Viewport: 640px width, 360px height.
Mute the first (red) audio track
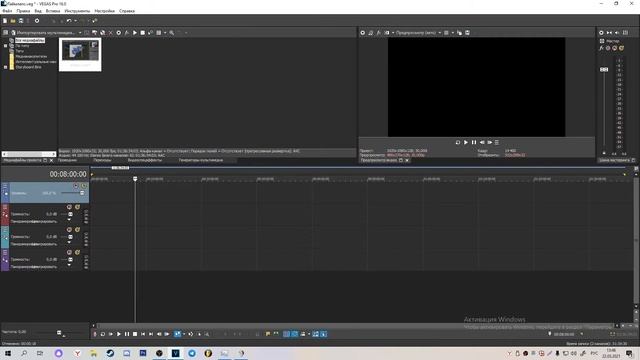69,207
